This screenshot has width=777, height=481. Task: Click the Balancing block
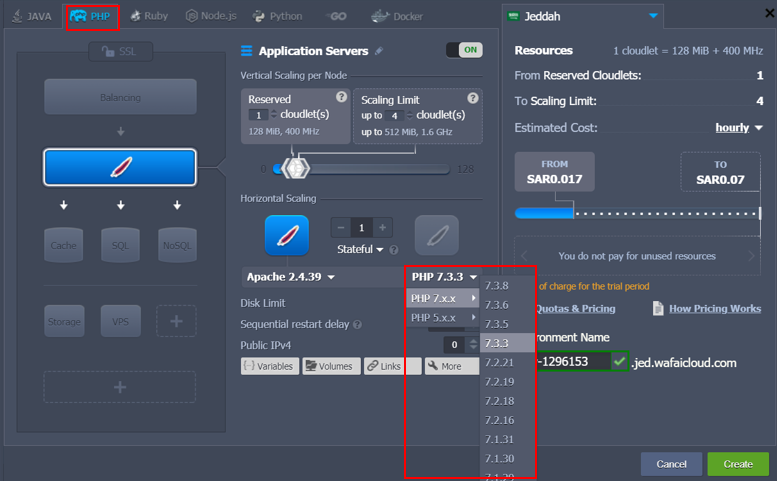click(x=120, y=97)
